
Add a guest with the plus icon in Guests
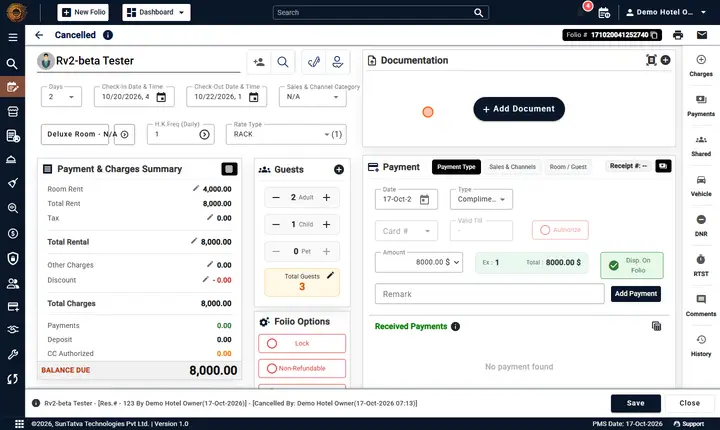pyautogui.click(x=339, y=170)
